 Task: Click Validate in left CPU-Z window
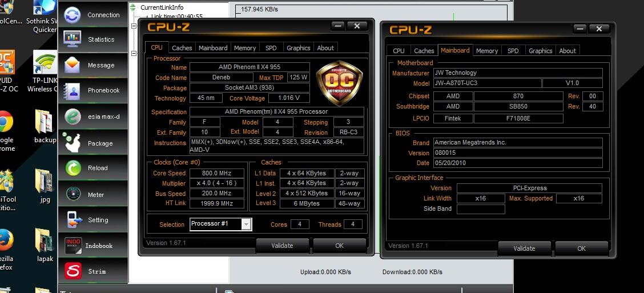[282, 246]
